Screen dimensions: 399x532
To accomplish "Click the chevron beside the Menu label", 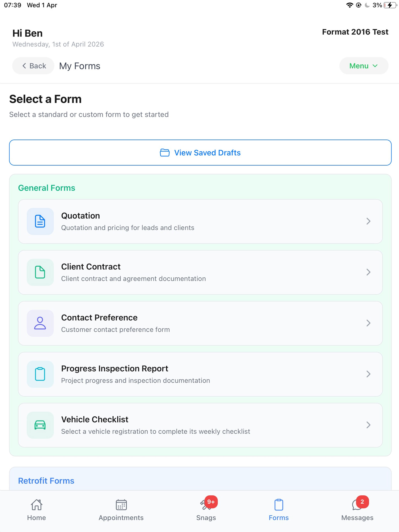I will pos(375,66).
